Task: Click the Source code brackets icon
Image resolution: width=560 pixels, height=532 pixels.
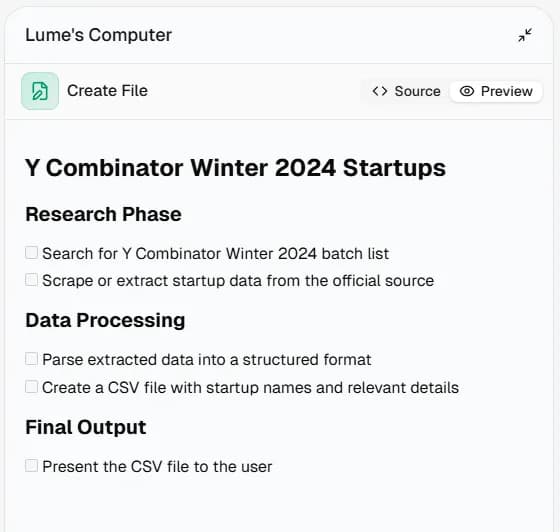Action: coord(380,91)
